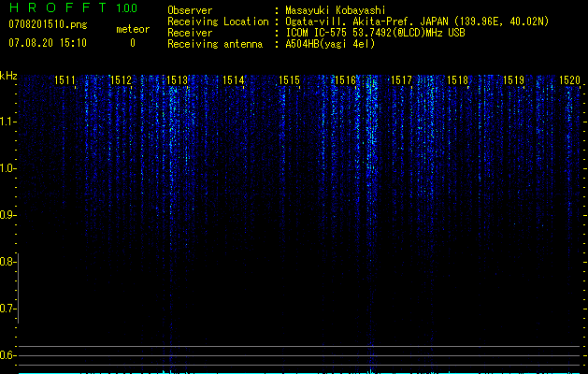The width and height of the screenshot is (588, 374).
Task: Click the 1.1 frequency axis label
Action: 7,122
